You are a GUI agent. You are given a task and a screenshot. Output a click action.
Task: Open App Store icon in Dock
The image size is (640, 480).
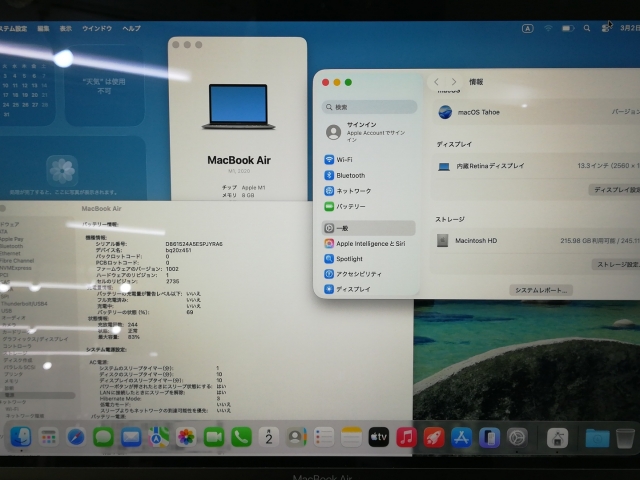pyautogui.click(x=462, y=438)
